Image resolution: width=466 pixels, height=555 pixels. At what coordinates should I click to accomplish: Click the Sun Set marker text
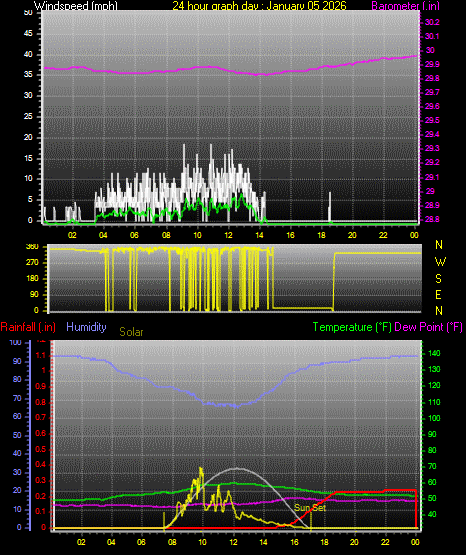[x=310, y=508]
